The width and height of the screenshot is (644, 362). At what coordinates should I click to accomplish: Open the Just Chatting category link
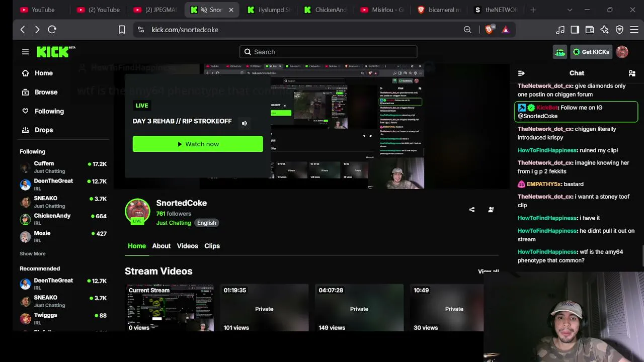point(174,223)
